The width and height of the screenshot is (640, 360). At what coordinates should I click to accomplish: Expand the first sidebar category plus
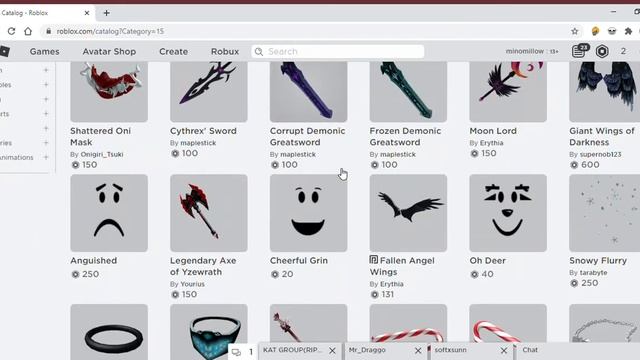pyautogui.click(x=46, y=70)
